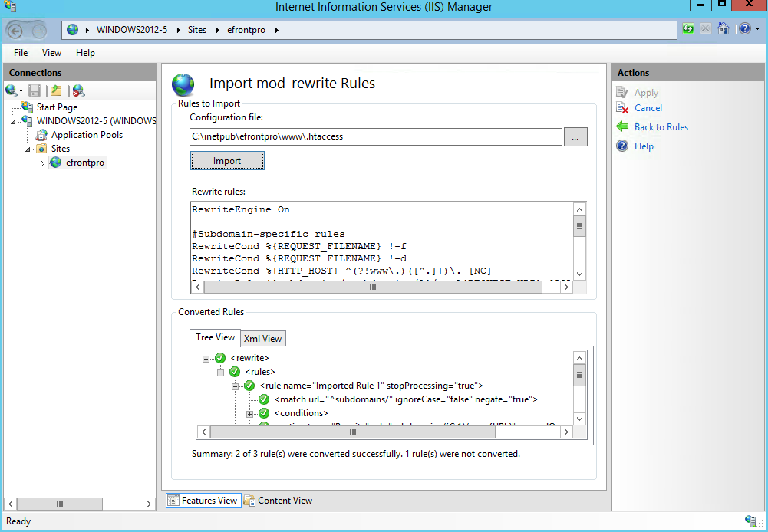Click the Up folder icon in Connections
The image size is (768, 532).
(x=56, y=90)
